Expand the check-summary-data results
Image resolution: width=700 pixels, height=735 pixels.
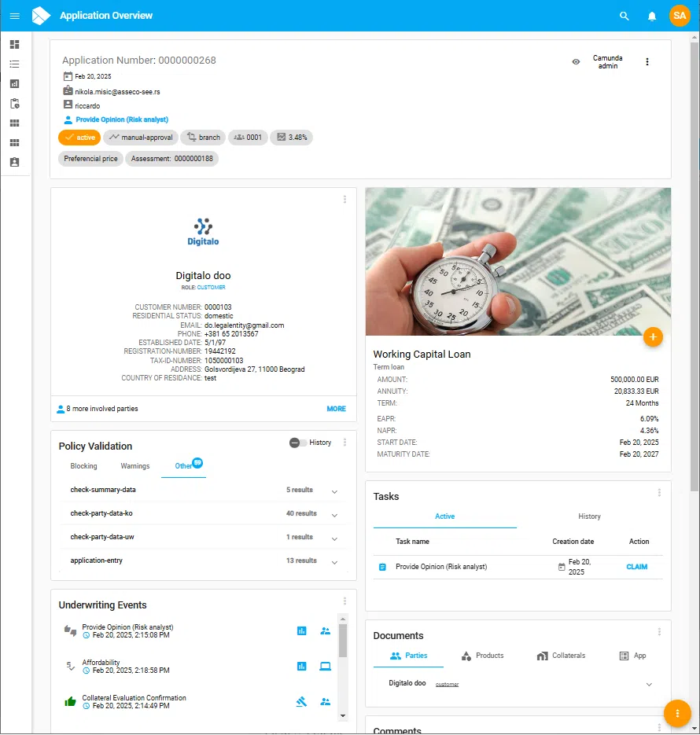point(334,491)
